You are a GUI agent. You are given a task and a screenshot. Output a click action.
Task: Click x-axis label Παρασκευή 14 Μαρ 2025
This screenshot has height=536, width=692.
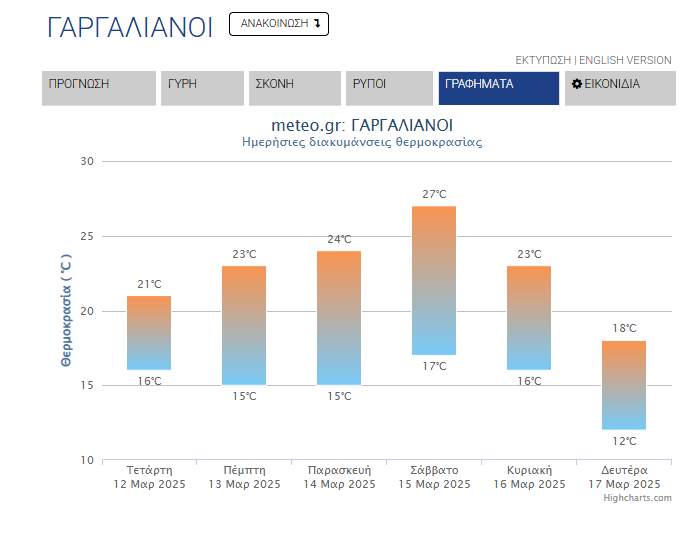[339, 477]
